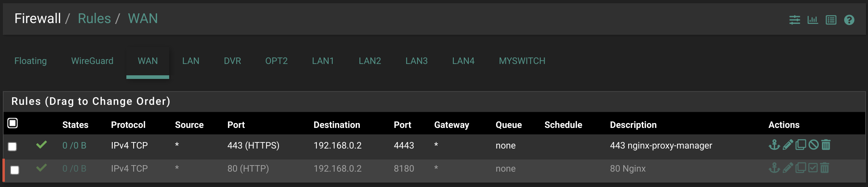Open the Rules breadcrumb link
Screen dimensions: 868x187
click(94, 19)
